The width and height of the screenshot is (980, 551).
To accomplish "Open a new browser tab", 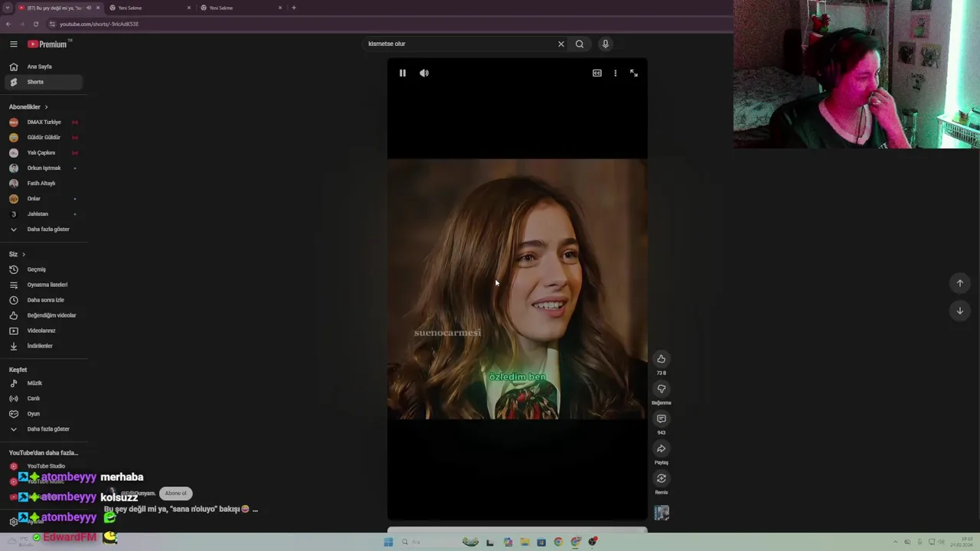I will click(x=294, y=8).
